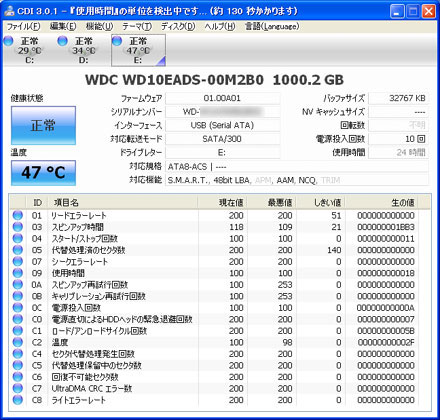Screen dimensions: 440x420
Task: Click status orb for 0C 電源投入回数
Action: pyautogui.click(x=18, y=307)
